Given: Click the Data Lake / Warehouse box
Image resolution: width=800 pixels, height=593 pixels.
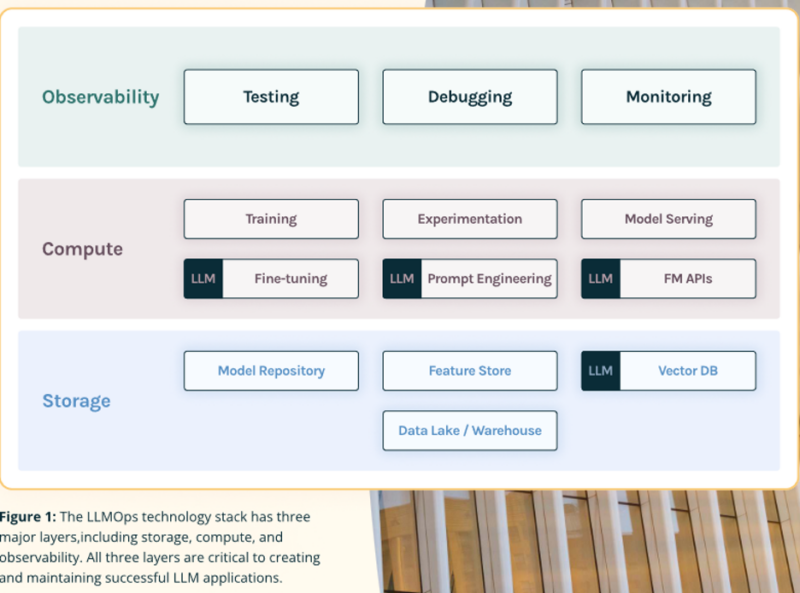Looking at the screenshot, I should (x=470, y=430).
